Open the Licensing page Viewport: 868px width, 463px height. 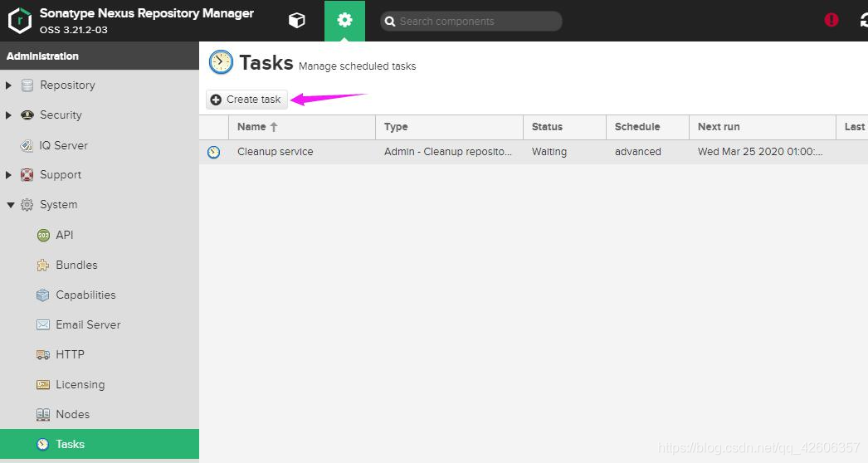click(80, 384)
